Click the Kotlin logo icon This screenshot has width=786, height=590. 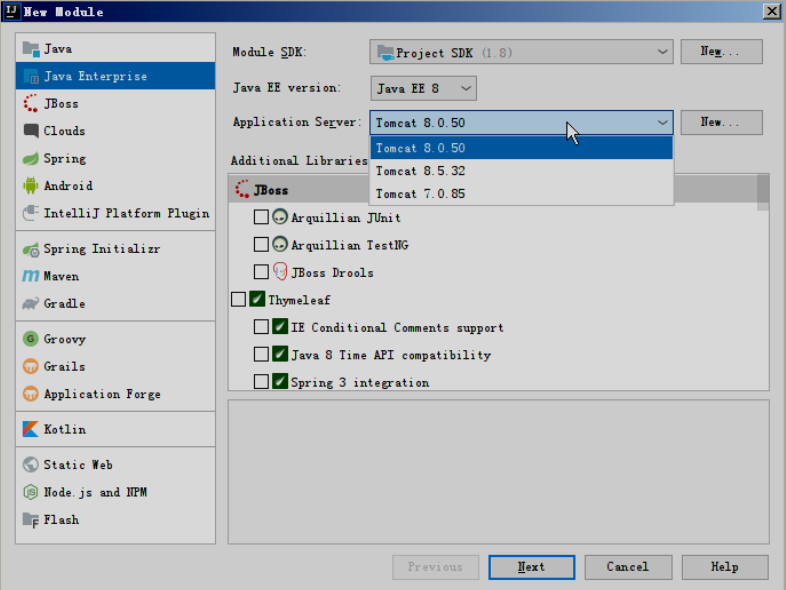(x=31, y=430)
